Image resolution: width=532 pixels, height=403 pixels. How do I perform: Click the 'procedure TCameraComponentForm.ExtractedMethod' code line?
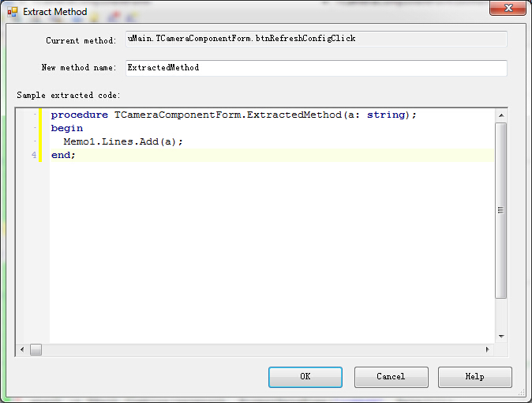coord(234,115)
